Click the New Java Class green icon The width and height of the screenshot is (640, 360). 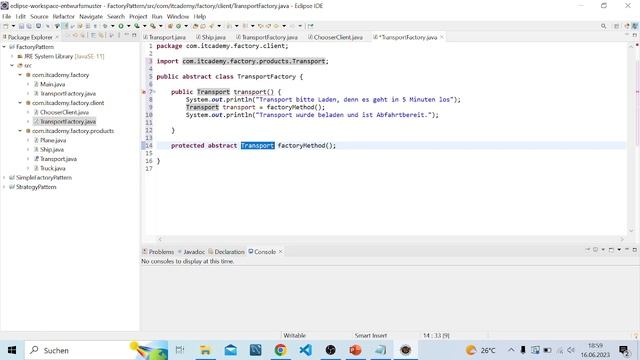[x=178, y=26]
